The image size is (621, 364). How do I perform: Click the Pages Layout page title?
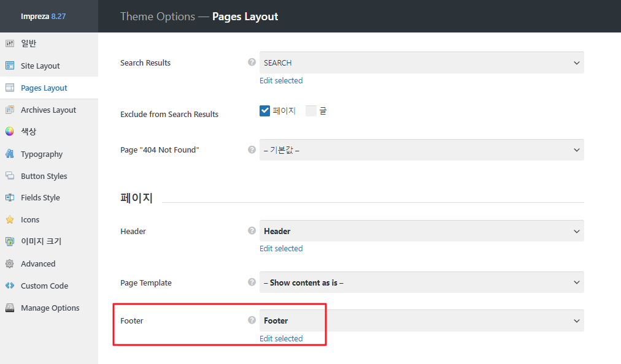(245, 17)
